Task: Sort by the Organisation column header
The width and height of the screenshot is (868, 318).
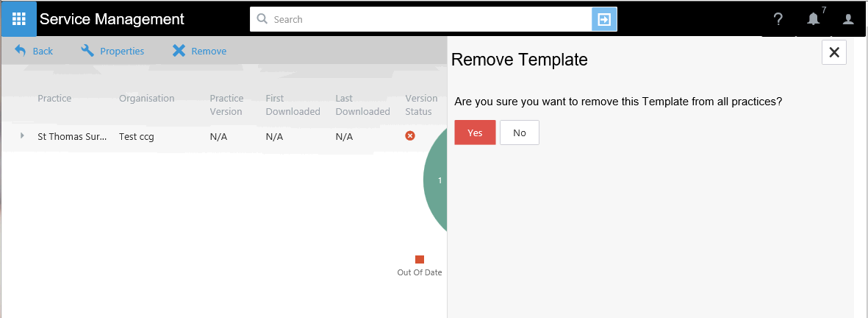Action: point(147,99)
